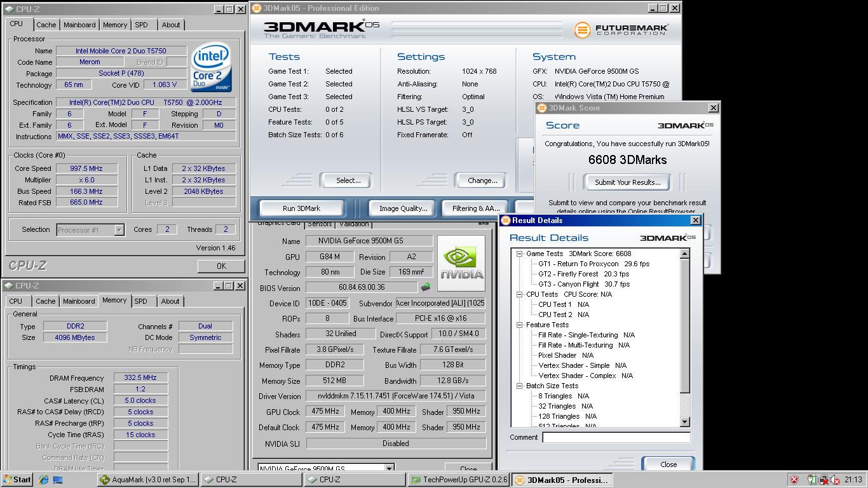Click Result Details scrollbar down arrow
This screenshot has height=488, width=868.
click(x=684, y=422)
